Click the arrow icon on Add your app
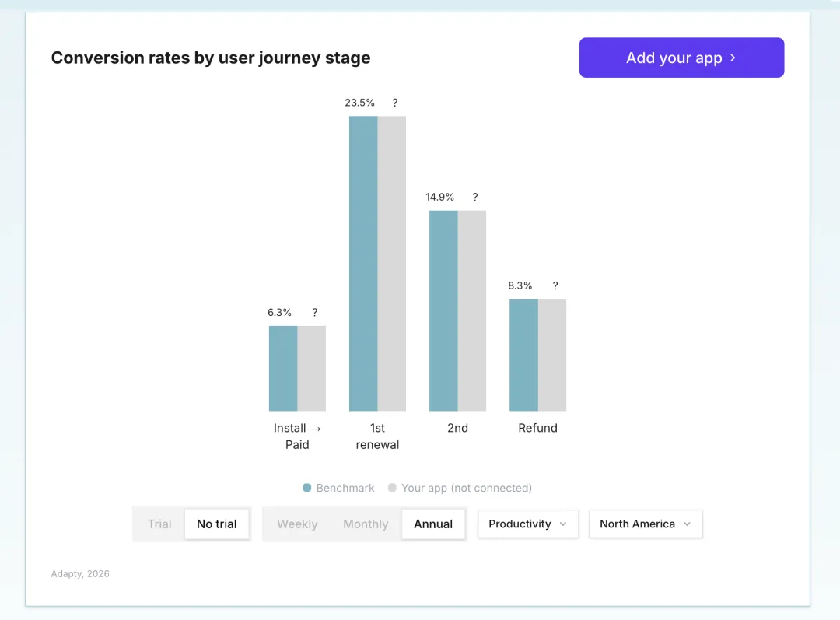Image resolution: width=840 pixels, height=620 pixels. pyautogui.click(x=733, y=58)
